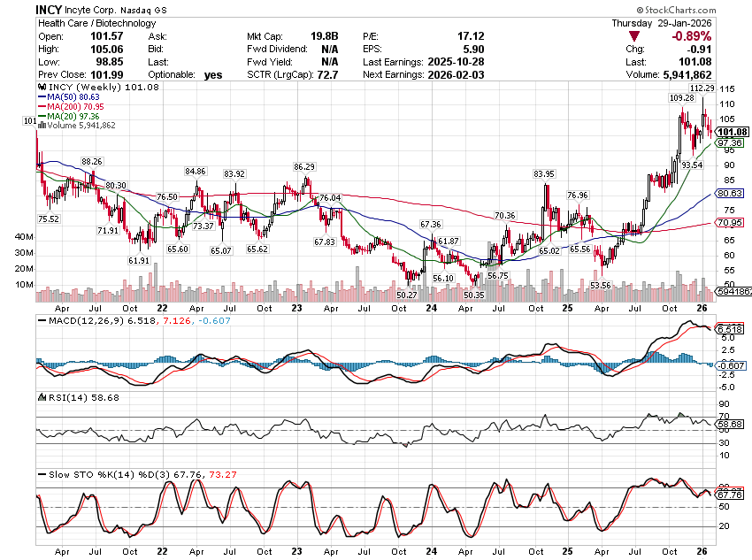Click the volume bars icon in legend
The width and height of the screenshot is (752, 560).
tap(42, 126)
